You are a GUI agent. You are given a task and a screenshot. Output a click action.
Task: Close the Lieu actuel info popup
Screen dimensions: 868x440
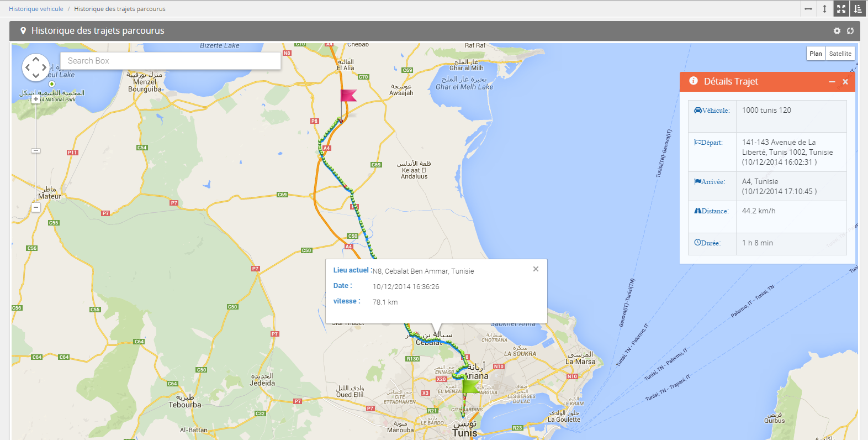tap(536, 269)
